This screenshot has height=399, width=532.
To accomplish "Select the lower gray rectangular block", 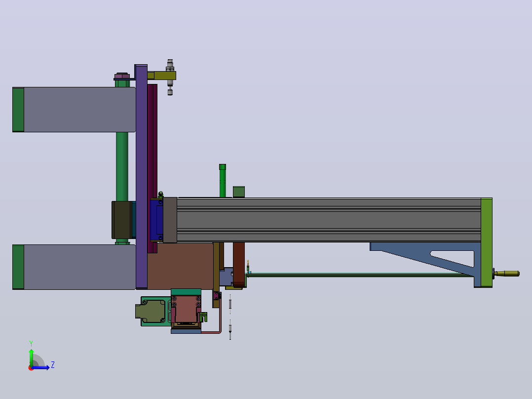I will [80, 267].
